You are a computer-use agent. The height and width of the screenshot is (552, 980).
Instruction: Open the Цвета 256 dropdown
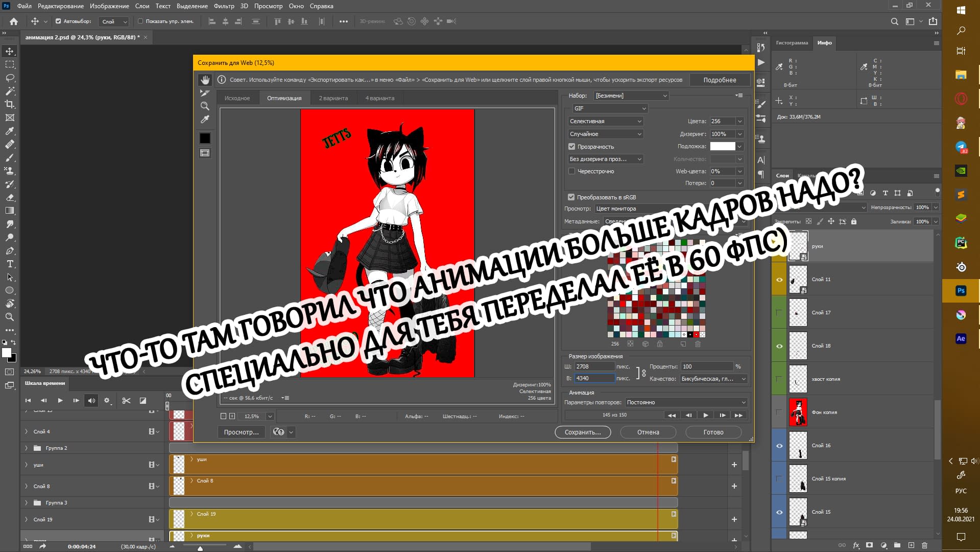point(739,121)
